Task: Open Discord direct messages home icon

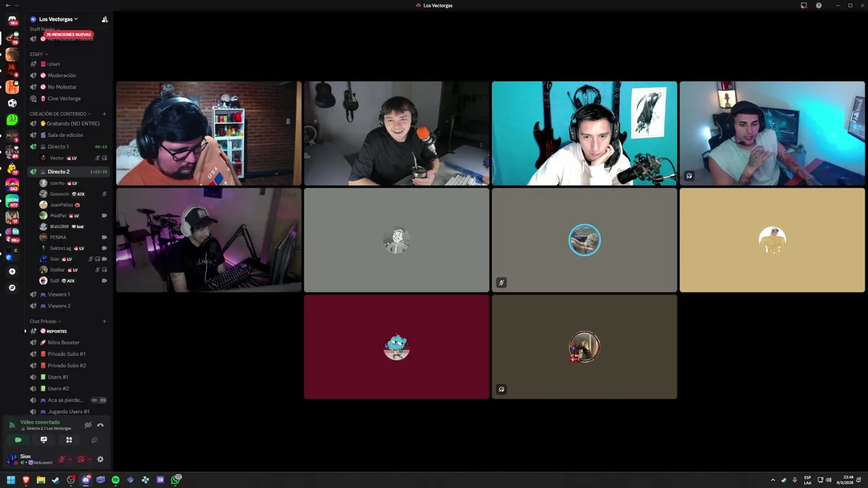Action: click(x=12, y=20)
